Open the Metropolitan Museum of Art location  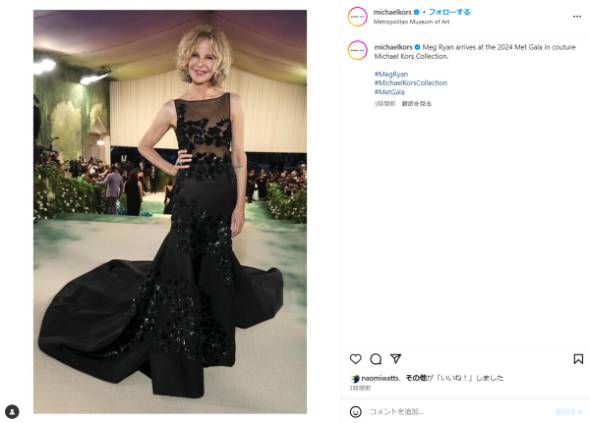tap(411, 22)
